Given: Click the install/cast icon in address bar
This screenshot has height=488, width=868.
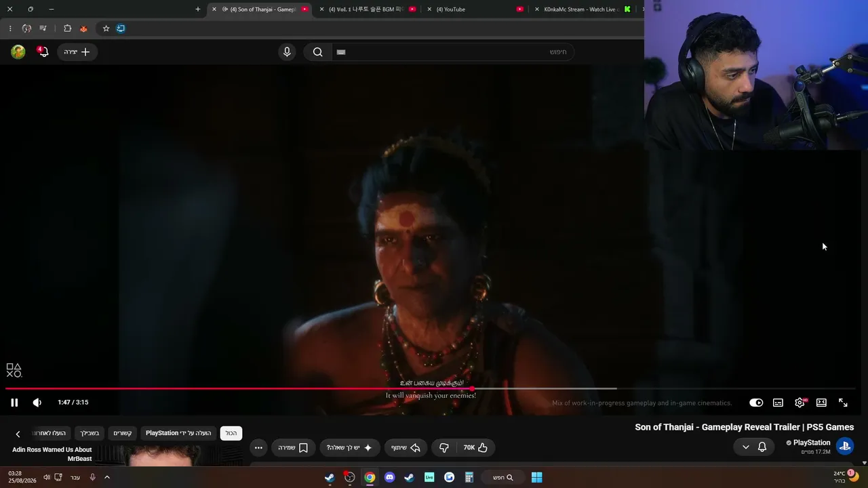Looking at the screenshot, I should click(x=121, y=28).
